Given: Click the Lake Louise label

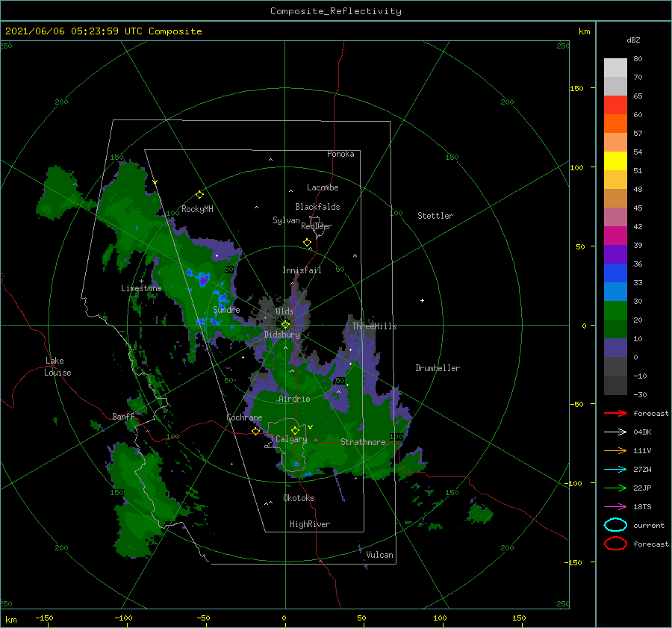Looking at the screenshot, I should (57, 367).
